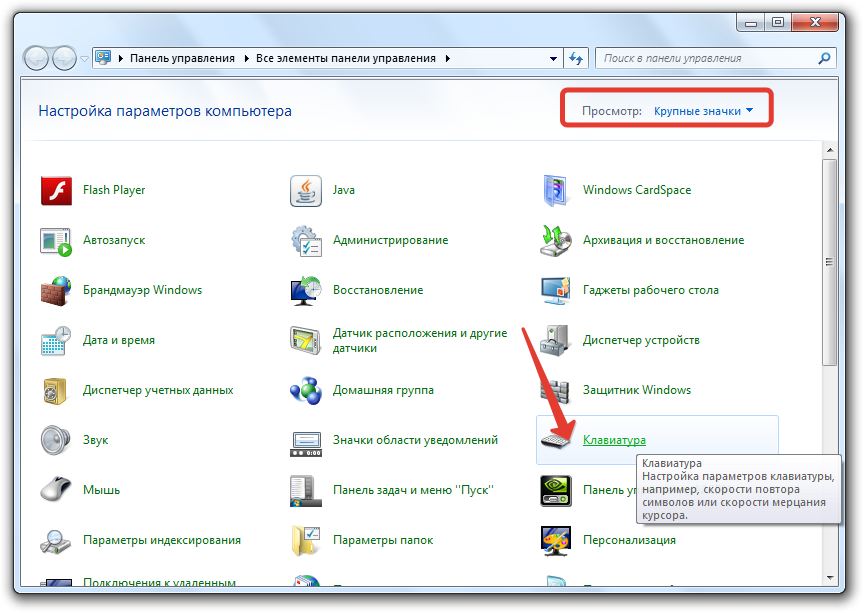Expand the address bar history dropdown arrow
Image resolution: width=864 pixels, height=613 pixels.
point(553,58)
